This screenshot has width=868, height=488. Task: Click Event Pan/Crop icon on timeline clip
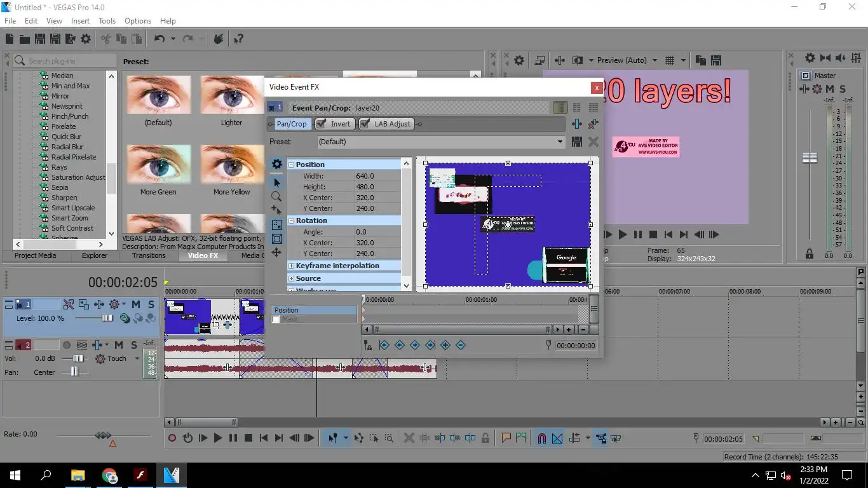[x=216, y=324]
